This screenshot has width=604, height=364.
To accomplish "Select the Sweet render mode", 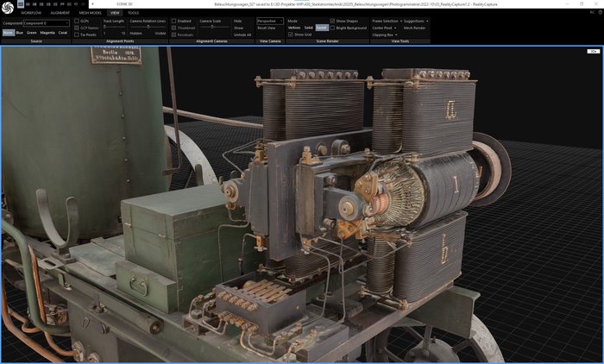I will (321, 28).
